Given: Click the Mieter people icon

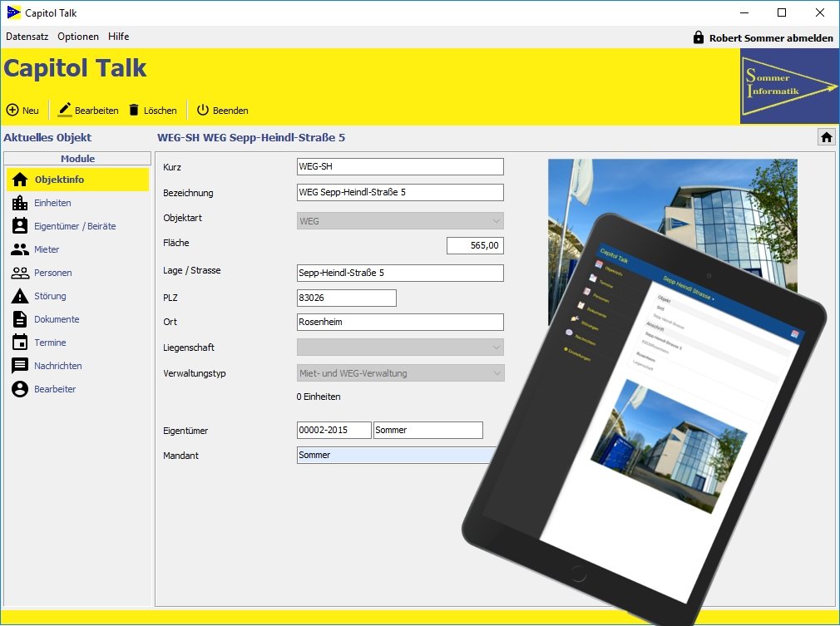Looking at the screenshot, I should coord(20,249).
